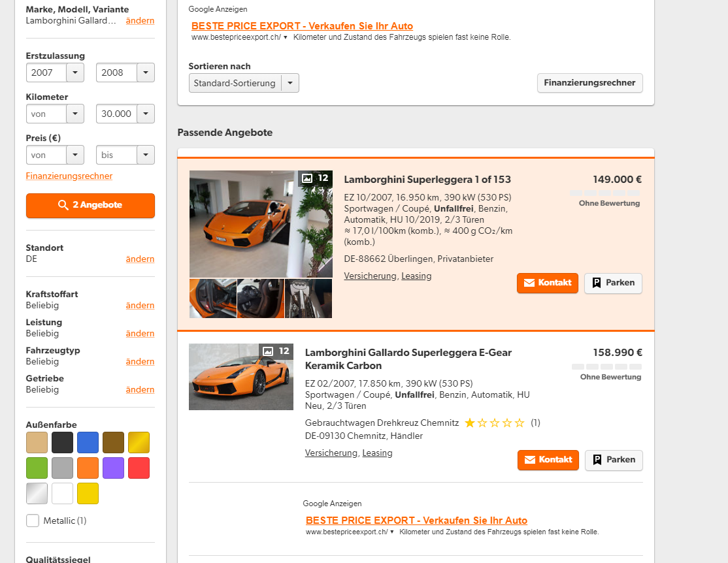Click the first star of the Drehkreuz Chemnitz dealer rating
This screenshot has height=563, width=728.
pyautogui.click(x=469, y=423)
